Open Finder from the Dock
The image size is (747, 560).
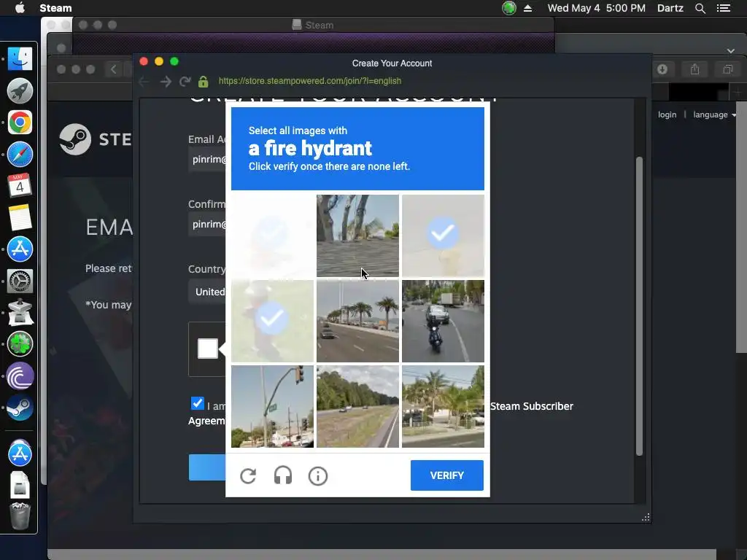(x=20, y=58)
